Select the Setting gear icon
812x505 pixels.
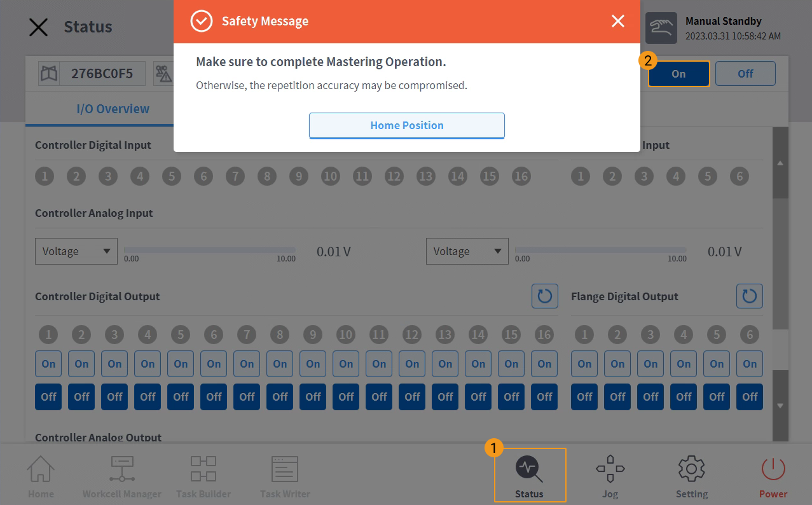(x=691, y=474)
